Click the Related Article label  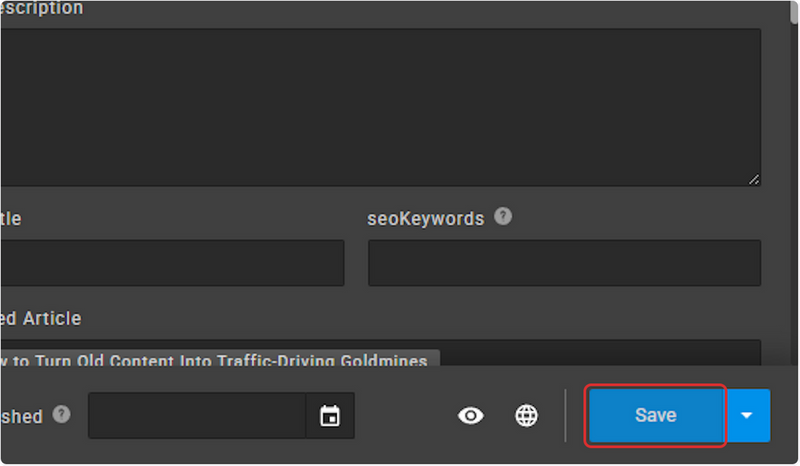[x=41, y=318]
